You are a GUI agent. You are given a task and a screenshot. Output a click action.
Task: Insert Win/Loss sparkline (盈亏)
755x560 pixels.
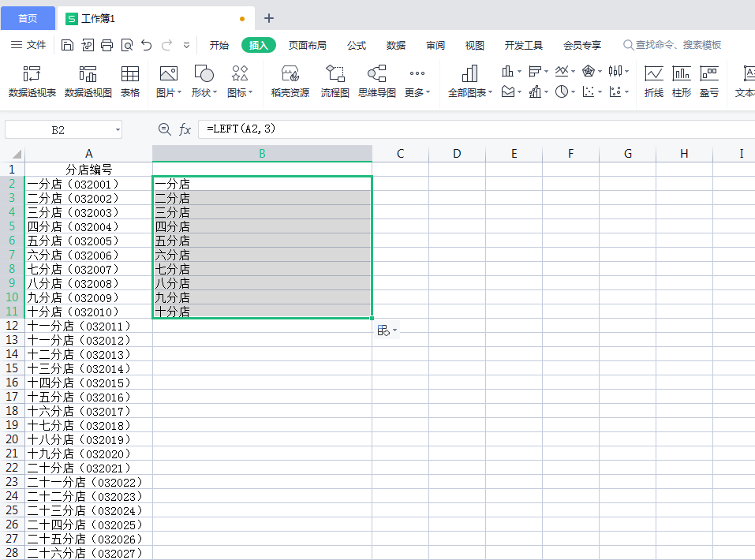pos(709,81)
